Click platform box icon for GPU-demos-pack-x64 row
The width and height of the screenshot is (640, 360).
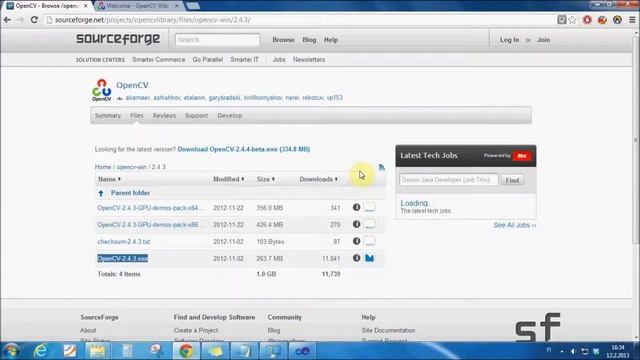click(x=370, y=207)
